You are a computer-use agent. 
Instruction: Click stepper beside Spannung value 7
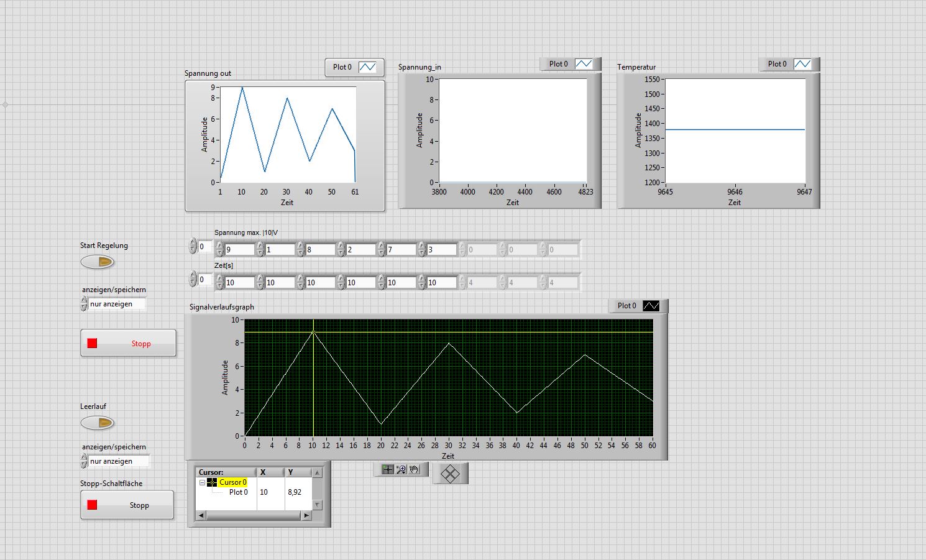click(381, 250)
